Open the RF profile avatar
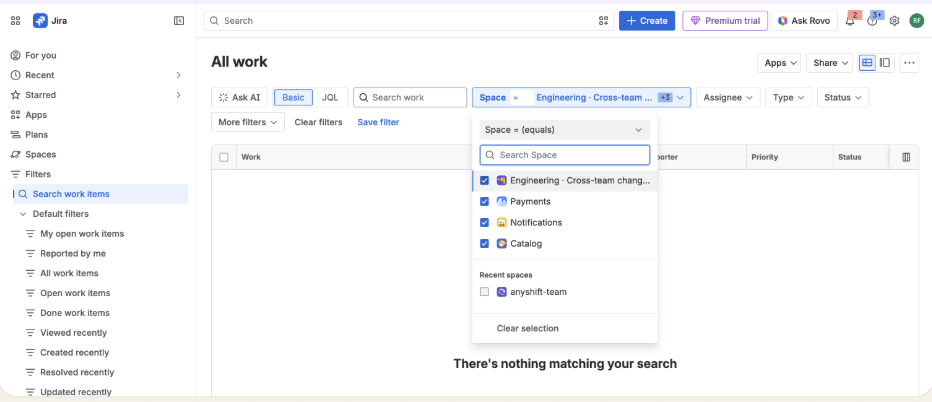This screenshot has height=402, width=932. [x=916, y=21]
